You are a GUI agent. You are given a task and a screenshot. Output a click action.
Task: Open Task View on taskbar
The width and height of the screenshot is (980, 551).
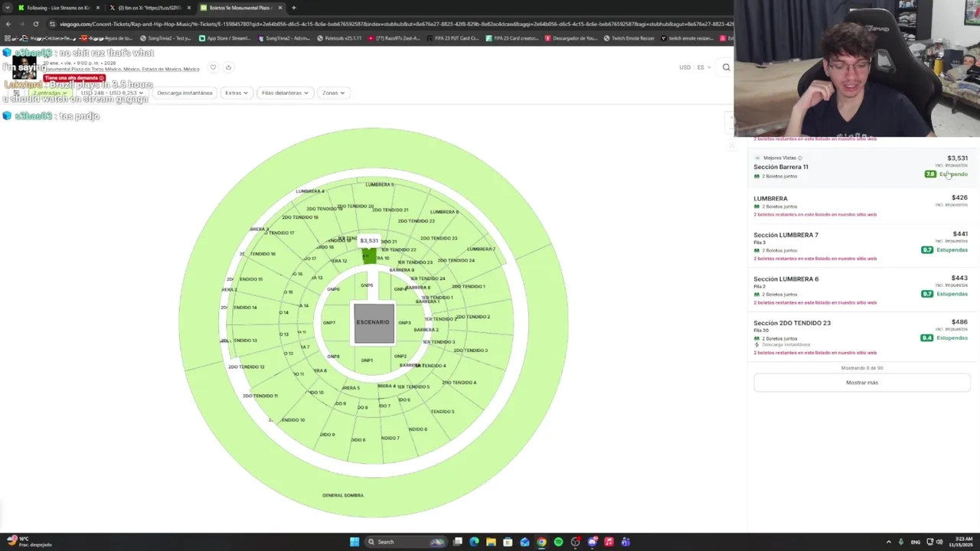coord(457,542)
